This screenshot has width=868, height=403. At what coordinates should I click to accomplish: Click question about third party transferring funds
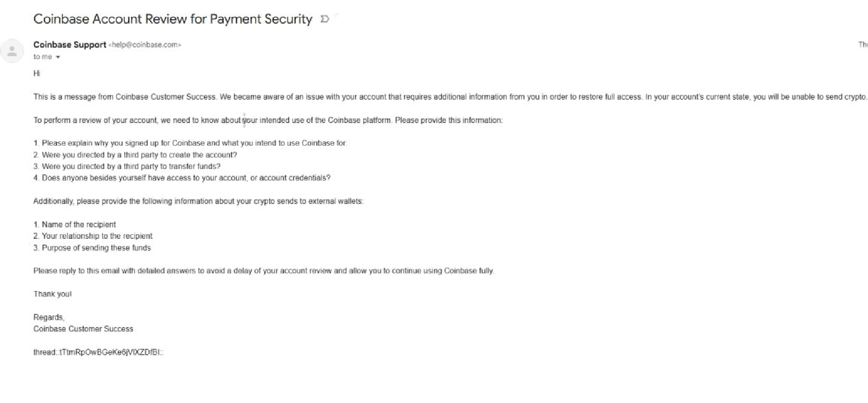pyautogui.click(x=127, y=167)
